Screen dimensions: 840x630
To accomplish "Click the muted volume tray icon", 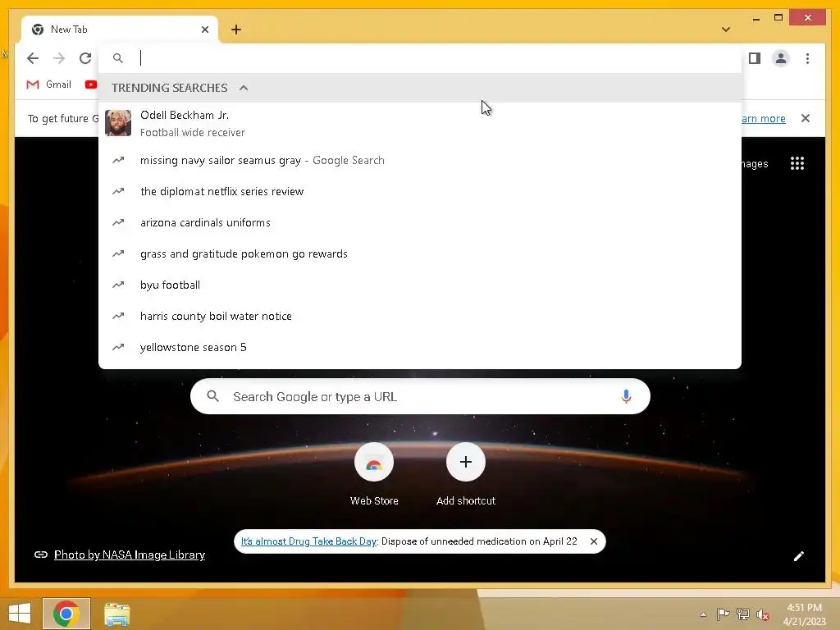I will tap(762, 614).
